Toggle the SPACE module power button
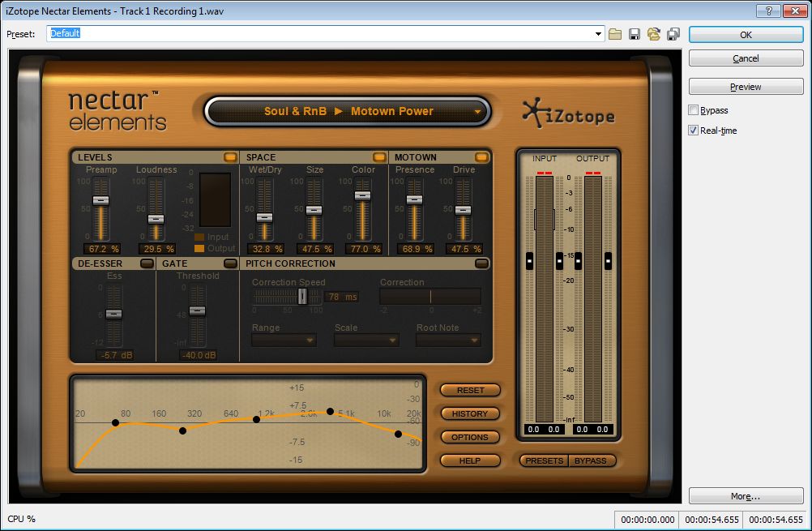The height and width of the screenshot is (531, 812). tap(379, 157)
